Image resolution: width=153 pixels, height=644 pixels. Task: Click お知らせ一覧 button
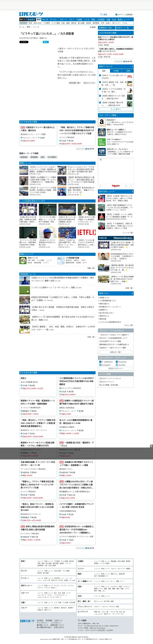(x=116, y=352)
